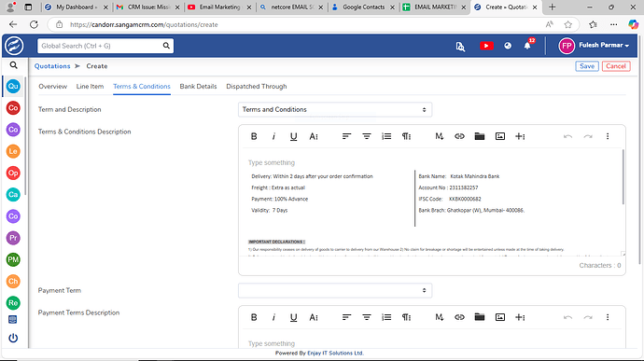Expand the Fulesh Parmar user menu
644x361 pixels.
pos(594,46)
